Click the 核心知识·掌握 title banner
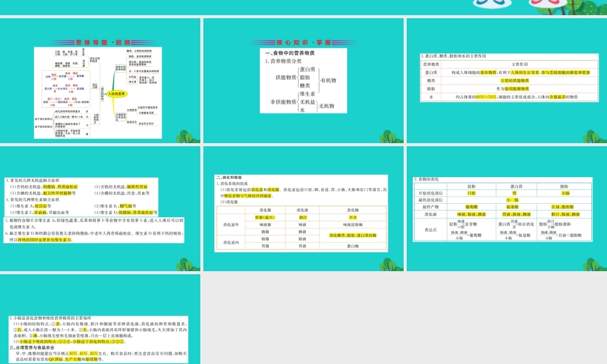Screen dimensions: 607x364 303,42
